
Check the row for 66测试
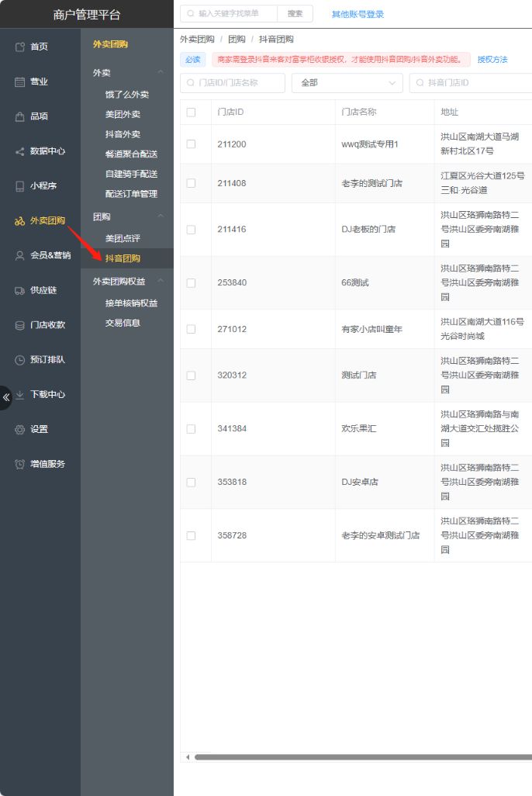tap(191, 282)
